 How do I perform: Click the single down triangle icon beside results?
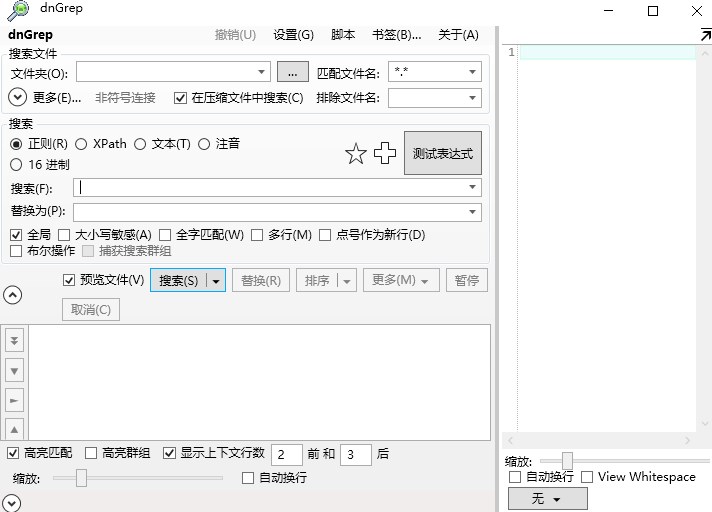click(14, 370)
